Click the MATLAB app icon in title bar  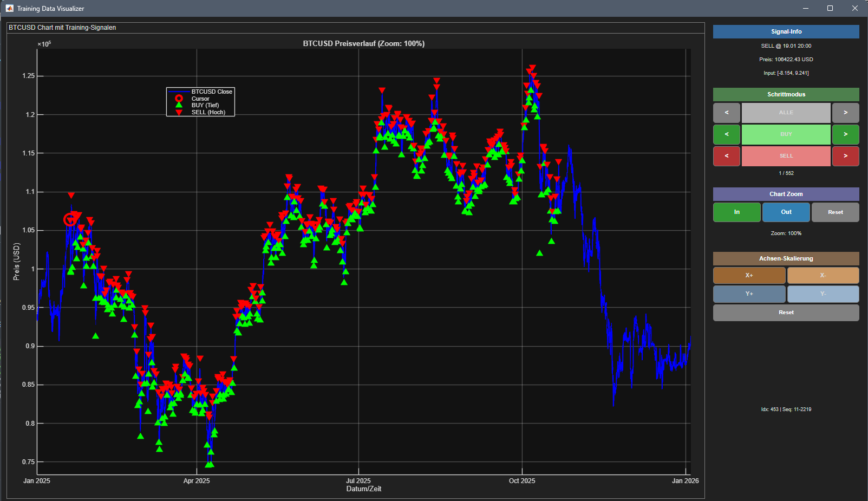pyautogui.click(x=9, y=8)
